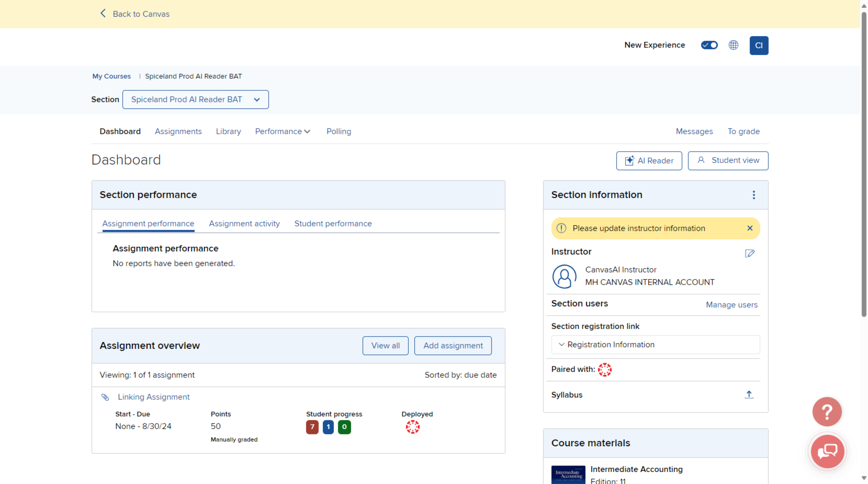Expand the Performance menu
Screen dimensions: 868x484
(282, 131)
